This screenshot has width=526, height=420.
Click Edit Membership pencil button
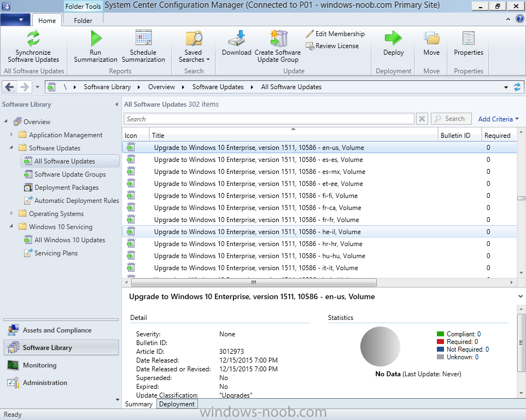(335, 34)
